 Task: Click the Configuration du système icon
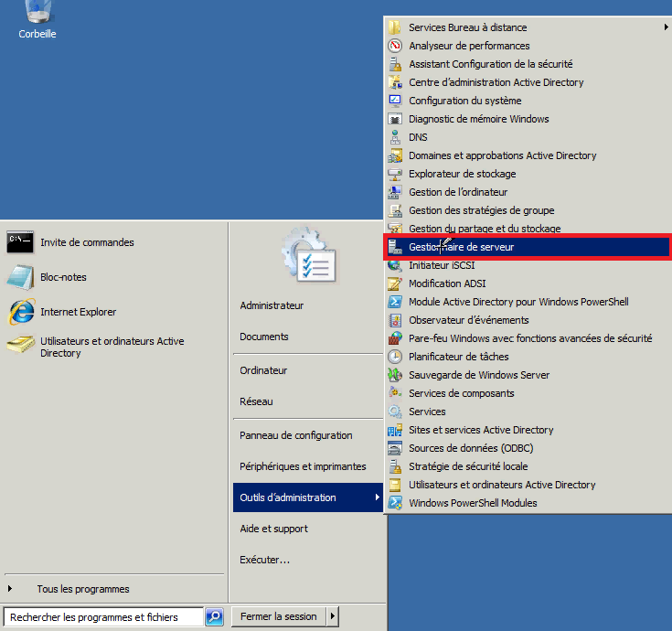[395, 101]
